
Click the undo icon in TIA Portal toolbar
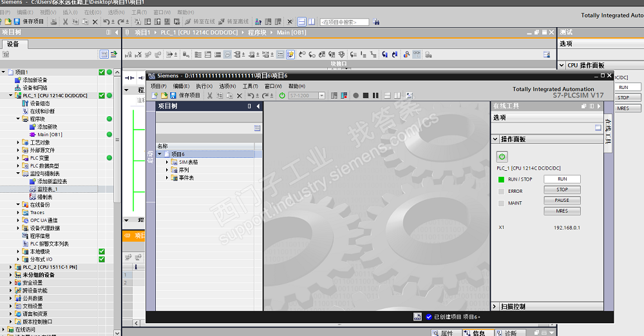point(106,21)
